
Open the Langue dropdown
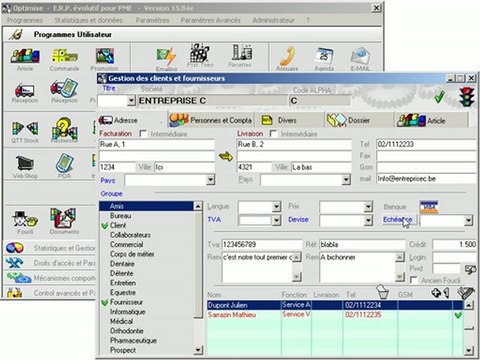tap(276, 207)
